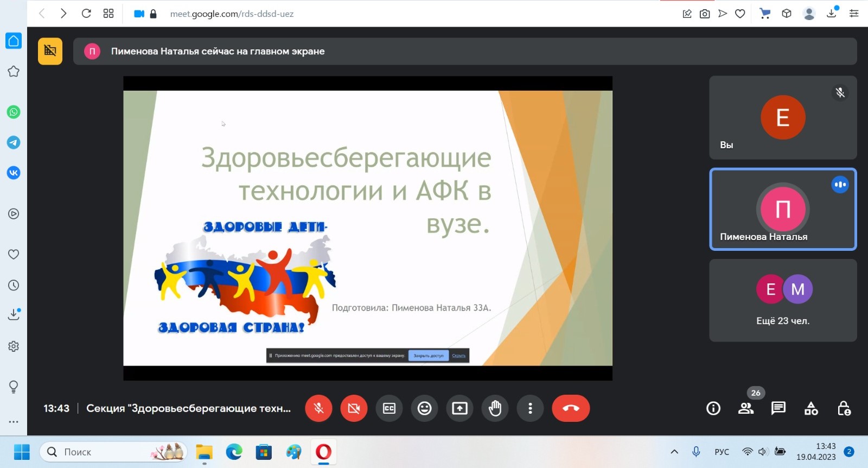Image resolution: width=868 pixels, height=468 pixels.
Task: Open Microsoft Edge from taskbar
Action: 234,452
